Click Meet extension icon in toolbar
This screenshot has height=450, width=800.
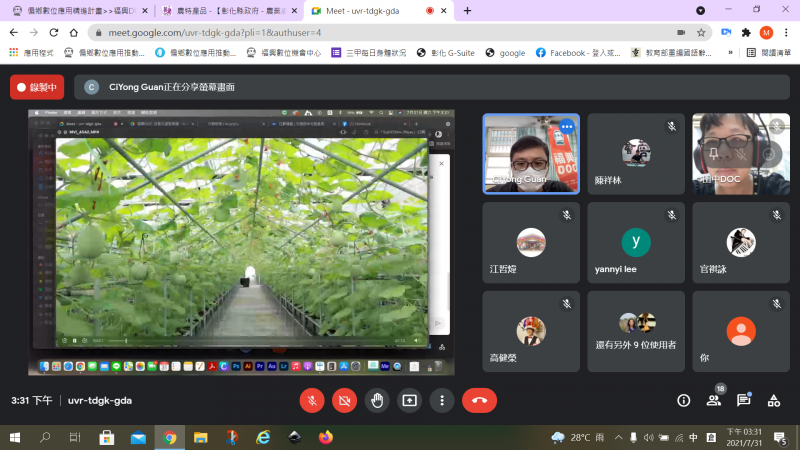coord(726,33)
